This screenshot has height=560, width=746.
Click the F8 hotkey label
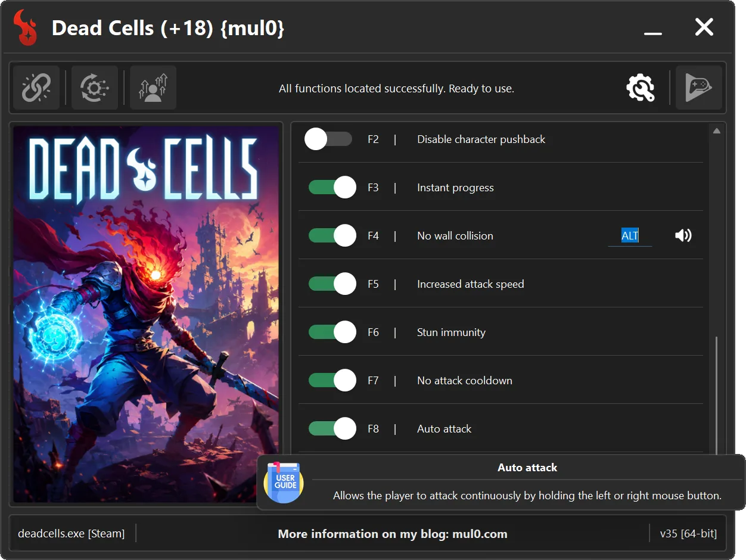click(373, 429)
